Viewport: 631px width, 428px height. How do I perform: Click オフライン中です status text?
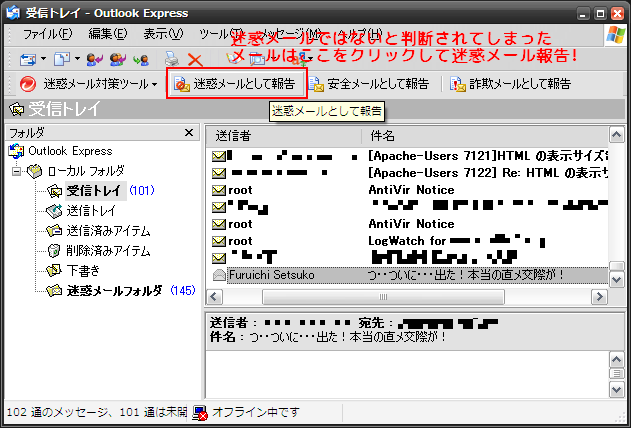(256, 412)
